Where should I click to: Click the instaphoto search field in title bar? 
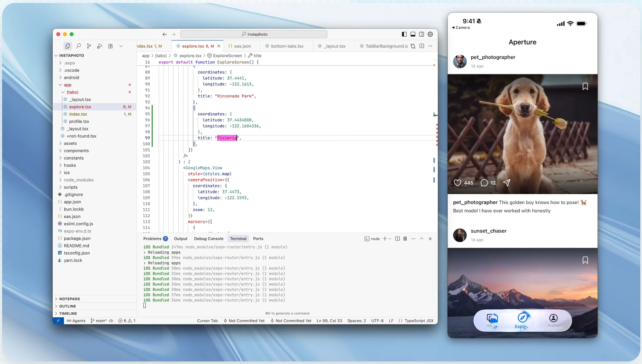pyautogui.click(x=254, y=34)
